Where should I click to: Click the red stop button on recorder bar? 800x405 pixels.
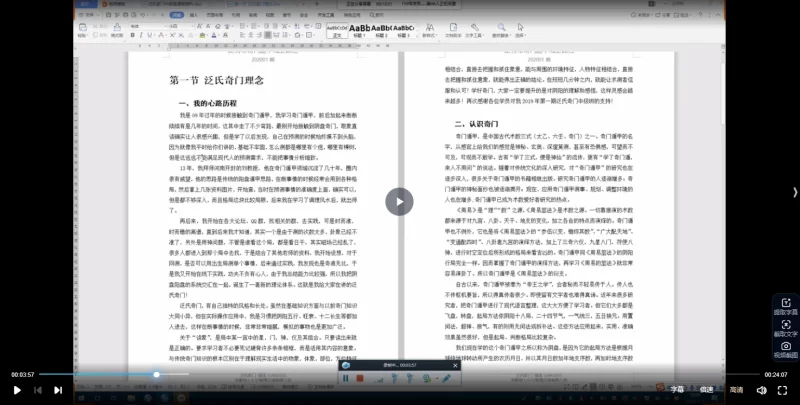point(361,379)
